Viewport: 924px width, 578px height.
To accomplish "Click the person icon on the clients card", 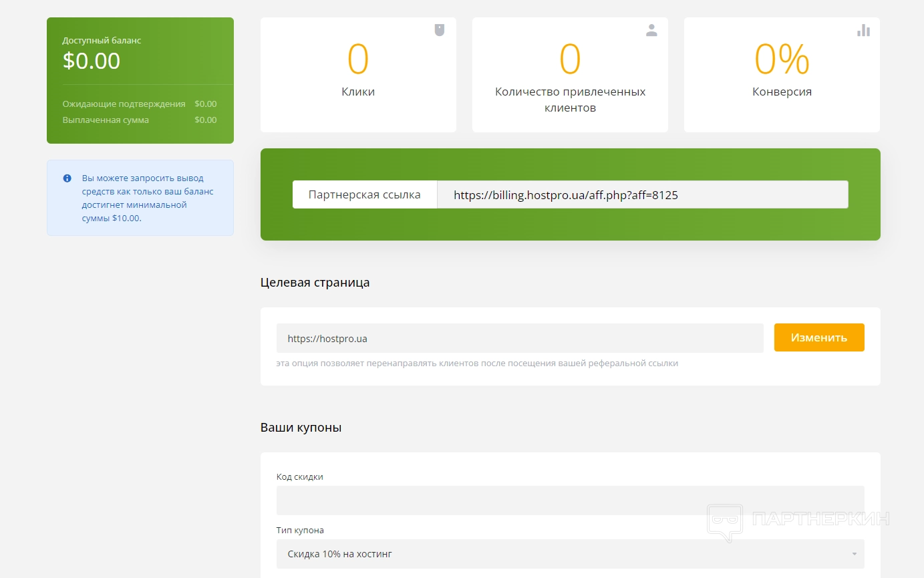I will pyautogui.click(x=651, y=30).
